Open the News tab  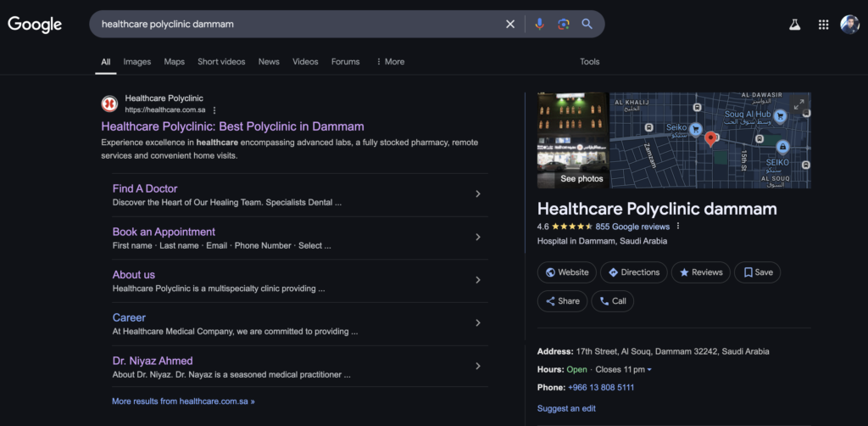269,62
